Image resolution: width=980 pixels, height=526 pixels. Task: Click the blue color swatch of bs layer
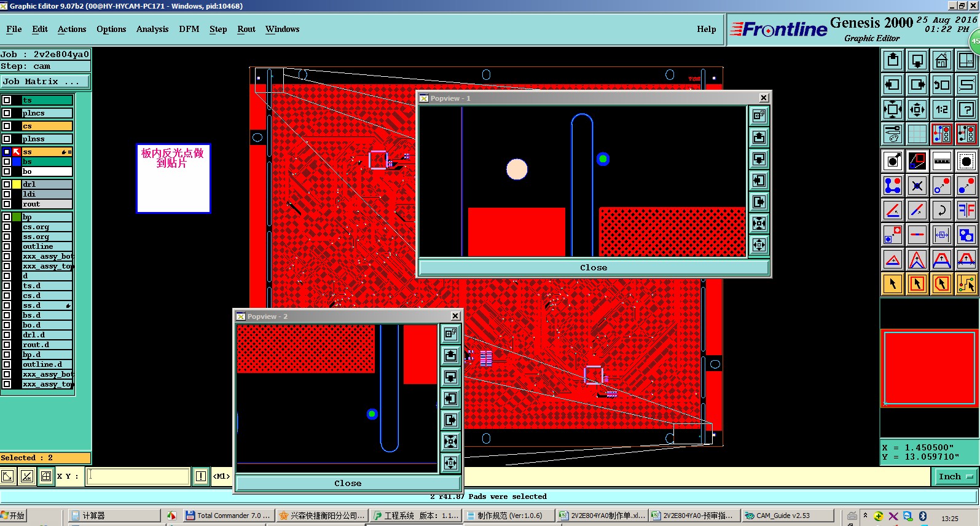click(17, 162)
